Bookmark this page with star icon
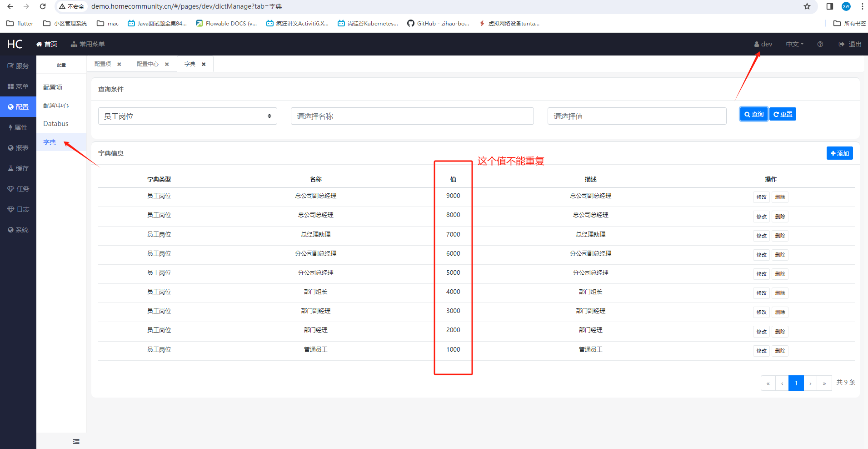 [807, 6]
